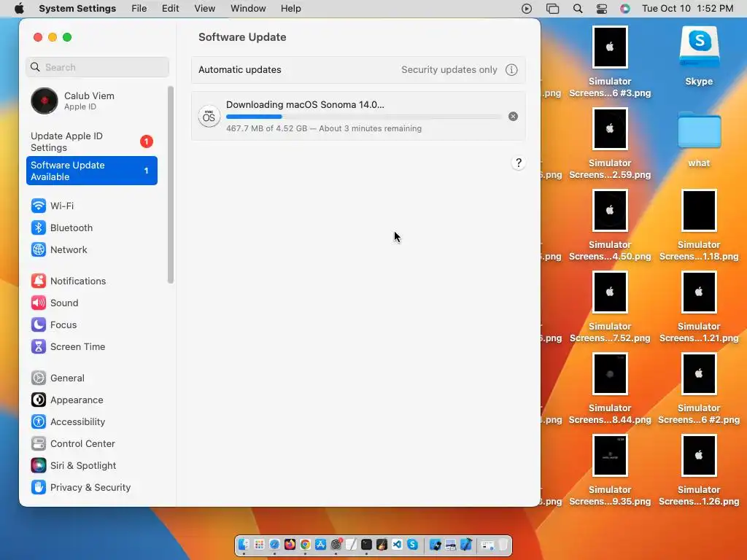Open Notifications settings

coord(91,281)
